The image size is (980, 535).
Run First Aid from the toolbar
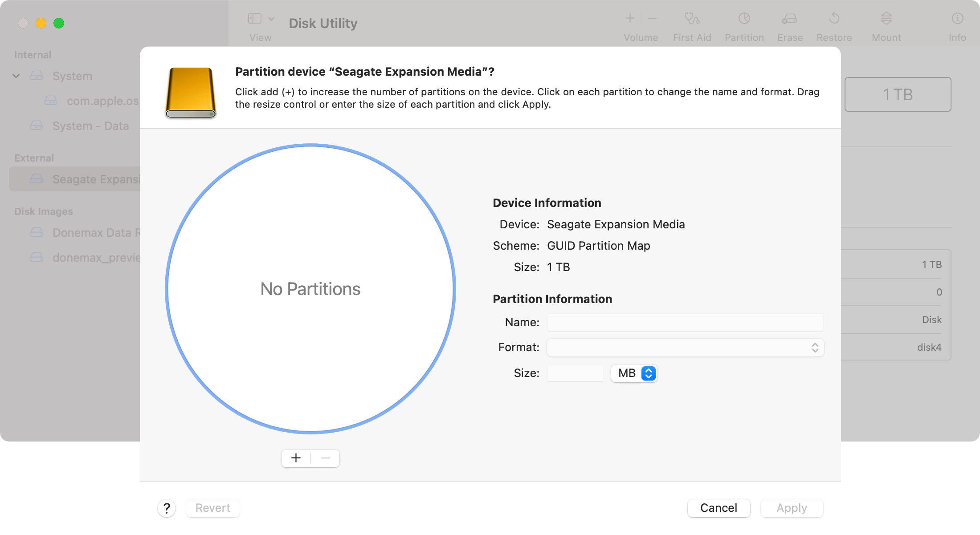(692, 24)
